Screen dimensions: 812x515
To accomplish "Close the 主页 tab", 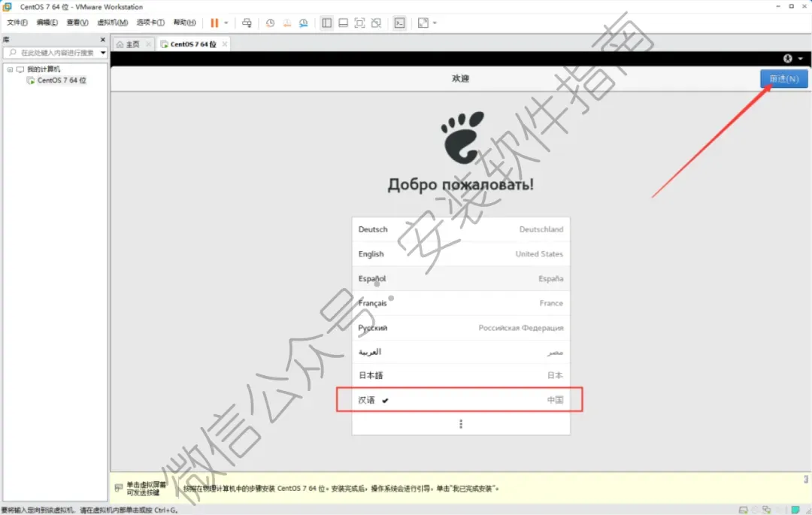I will (149, 44).
